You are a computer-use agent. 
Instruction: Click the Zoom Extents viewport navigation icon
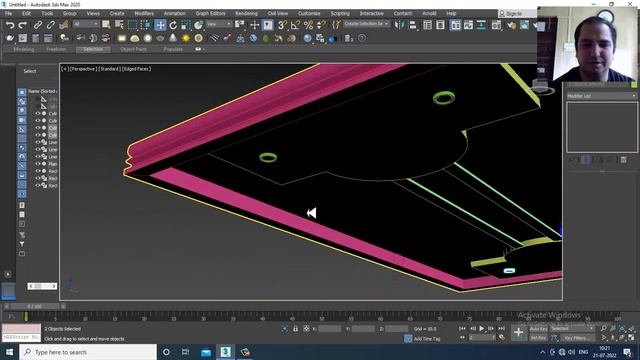[x=622, y=329]
